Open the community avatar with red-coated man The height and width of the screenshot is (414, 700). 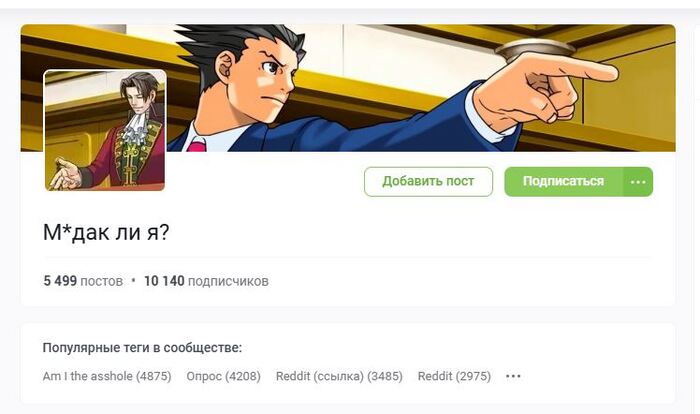pos(105,130)
